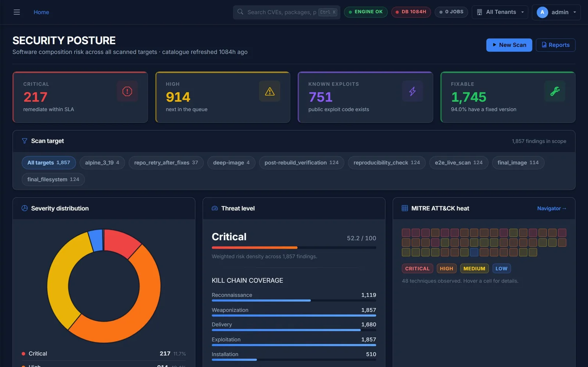The height and width of the screenshot is (367, 588).
Task: Click the blue ATT&CK heat cell
Action: [x=474, y=252]
